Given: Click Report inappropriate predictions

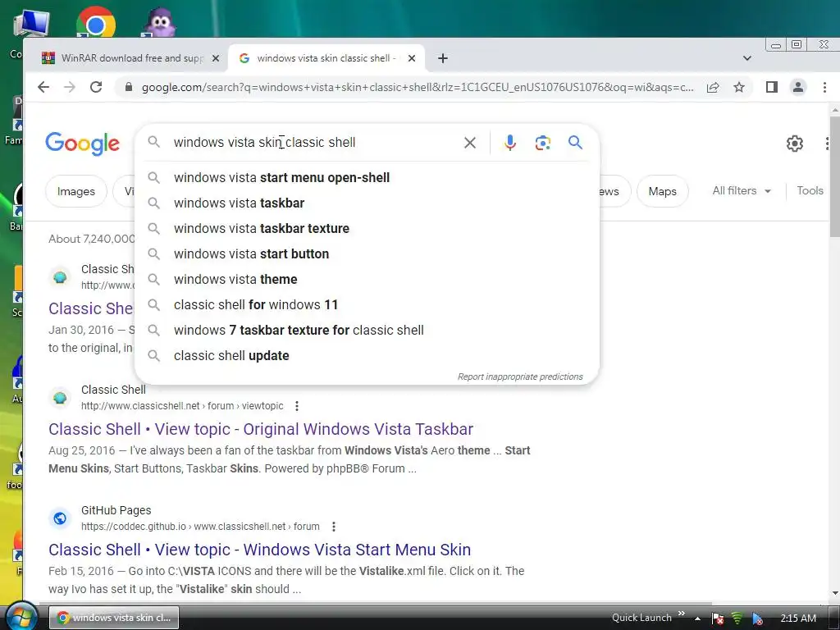Looking at the screenshot, I should [x=519, y=377].
